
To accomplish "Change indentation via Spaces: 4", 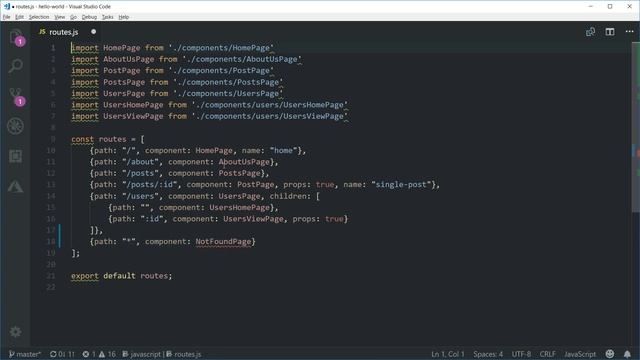I will (488, 354).
